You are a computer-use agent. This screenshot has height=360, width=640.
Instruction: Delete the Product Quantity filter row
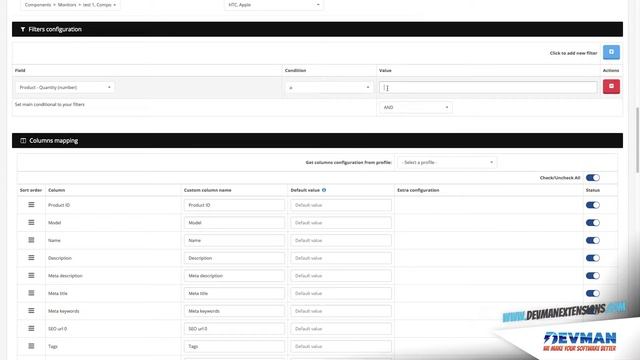tap(611, 87)
